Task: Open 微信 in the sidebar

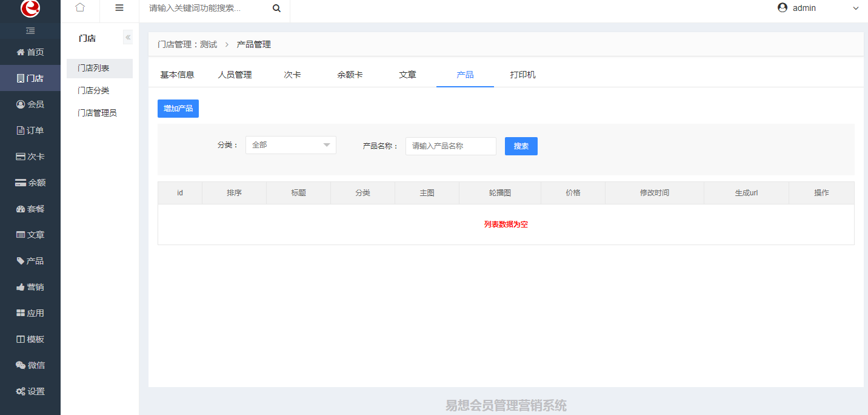Action: [30, 365]
